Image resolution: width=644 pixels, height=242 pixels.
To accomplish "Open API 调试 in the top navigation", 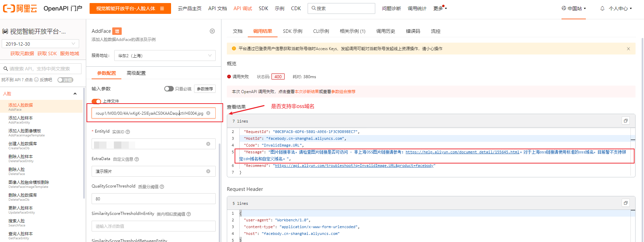I will pos(243,8).
